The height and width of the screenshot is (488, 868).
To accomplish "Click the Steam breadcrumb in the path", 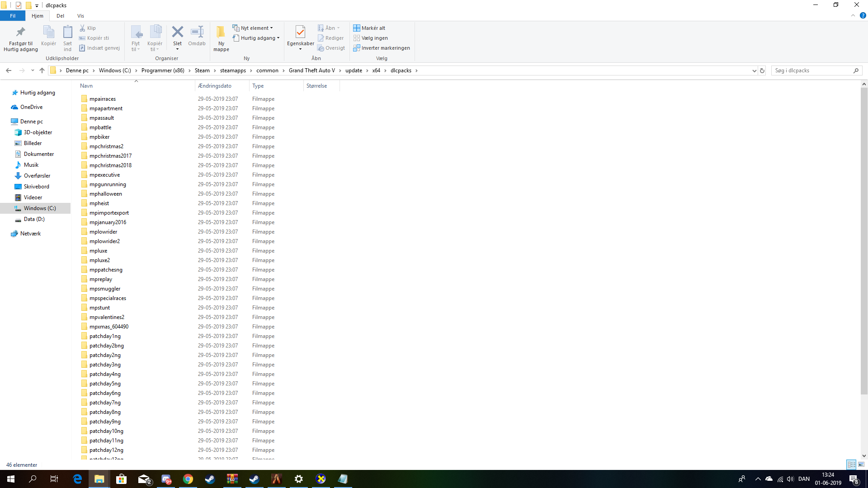I will tap(202, 70).
